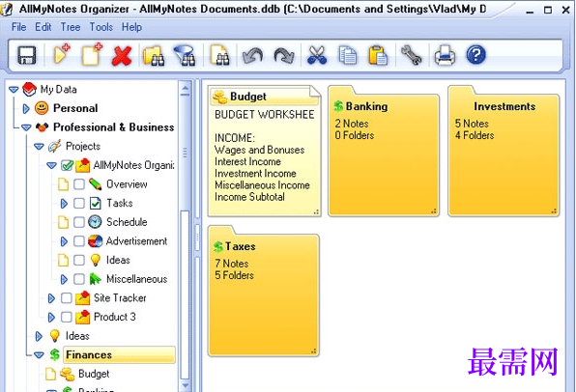
Task: Open the Tools menu
Action: (101, 27)
